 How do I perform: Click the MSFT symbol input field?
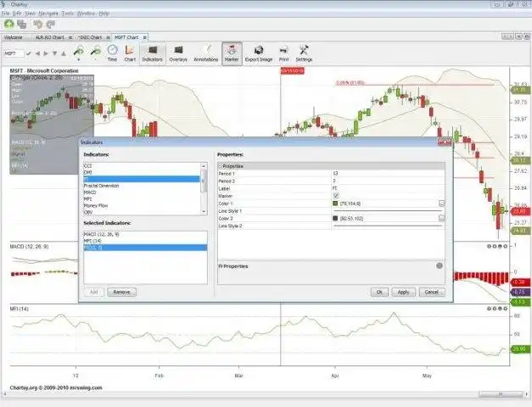point(14,53)
